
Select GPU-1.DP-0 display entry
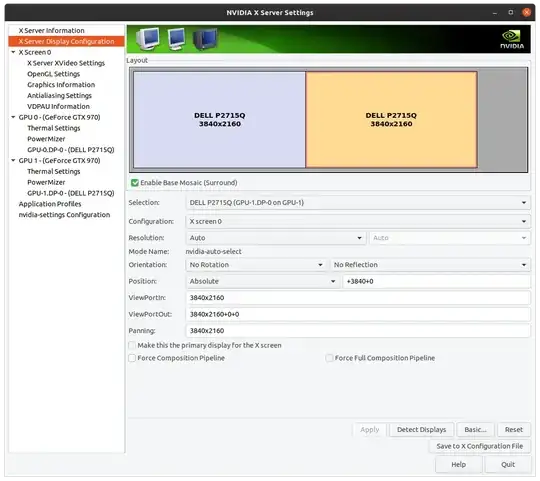[x=71, y=193]
